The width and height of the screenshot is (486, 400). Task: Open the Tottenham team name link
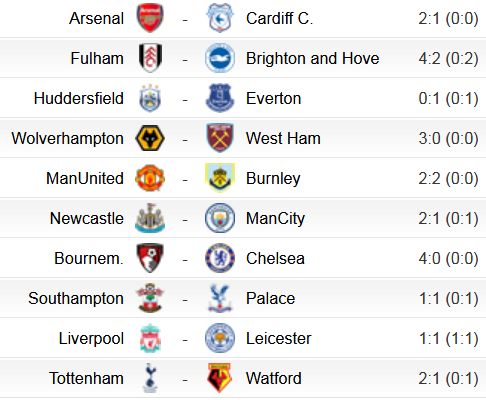coord(86,378)
